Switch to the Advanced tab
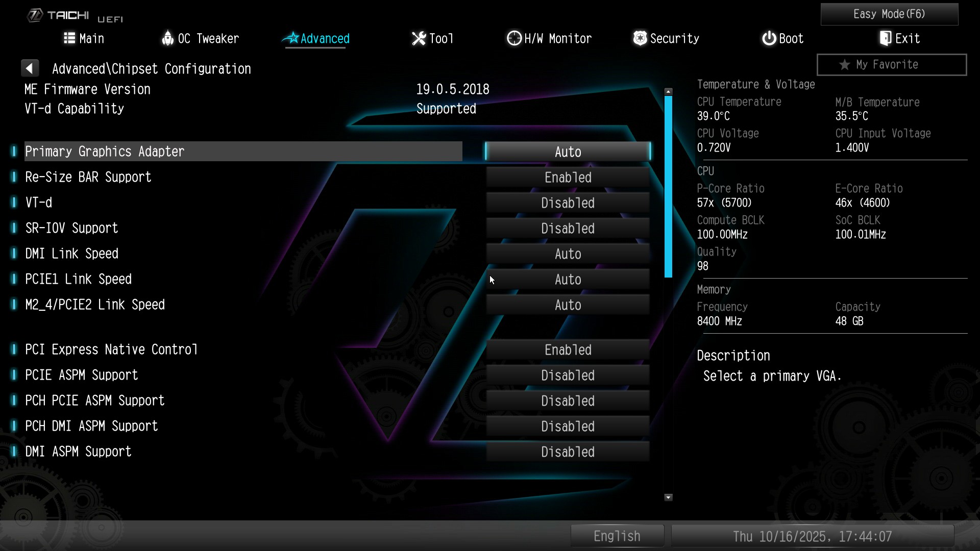Image resolution: width=980 pixels, height=551 pixels. 316,39
